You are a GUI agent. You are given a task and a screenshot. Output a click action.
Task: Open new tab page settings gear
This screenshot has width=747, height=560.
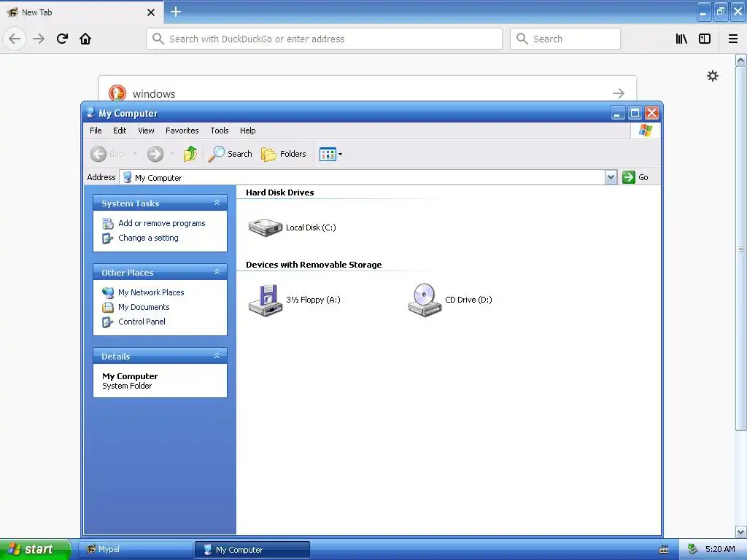(712, 76)
